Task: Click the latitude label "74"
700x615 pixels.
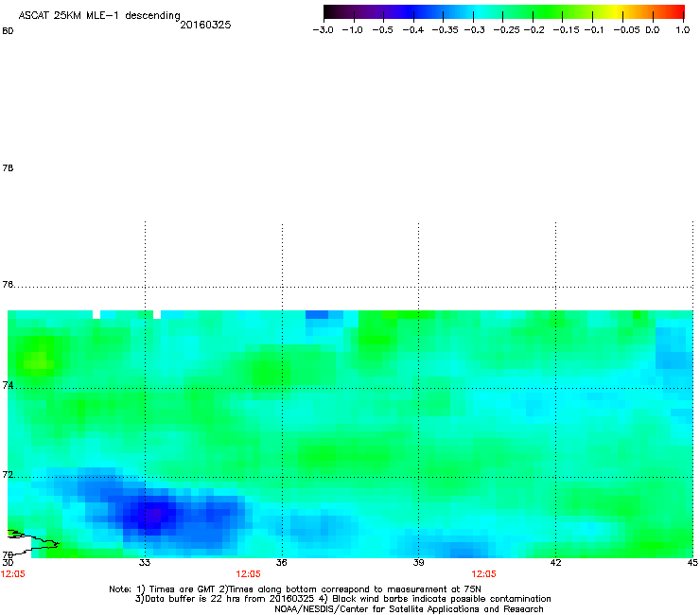Action: (8, 385)
